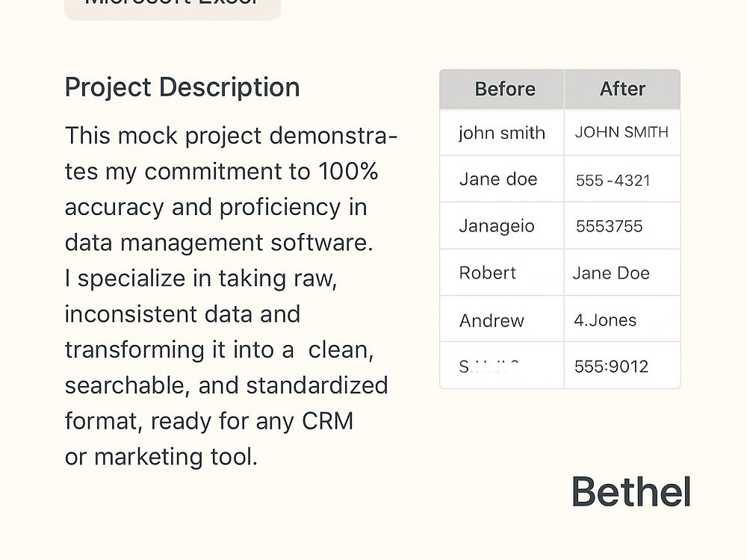Image resolution: width=747 pixels, height=560 pixels.
Task: Click the 'Robert' cell
Action: [502, 273]
